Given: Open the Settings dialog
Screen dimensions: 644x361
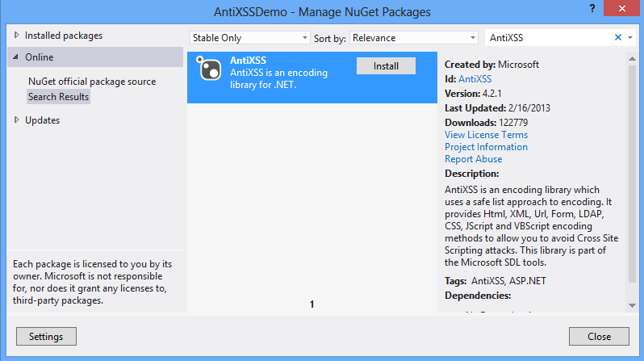Looking at the screenshot, I should (46, 336).
